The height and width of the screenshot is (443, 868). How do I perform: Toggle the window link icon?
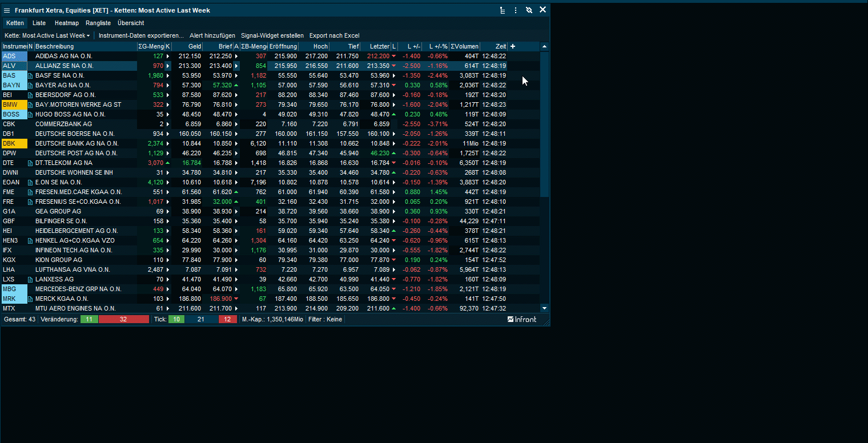pos(529,10)
